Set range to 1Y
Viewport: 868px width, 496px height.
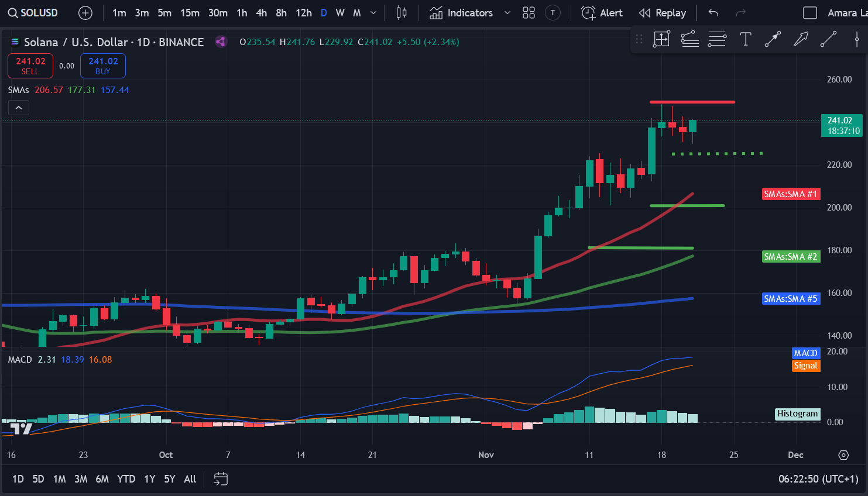point(150,479)
